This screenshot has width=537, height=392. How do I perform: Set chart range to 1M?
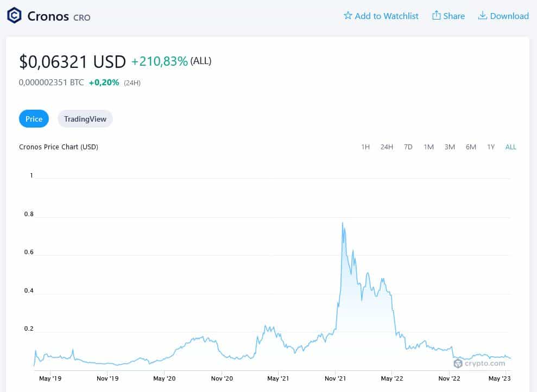(428, 147)
